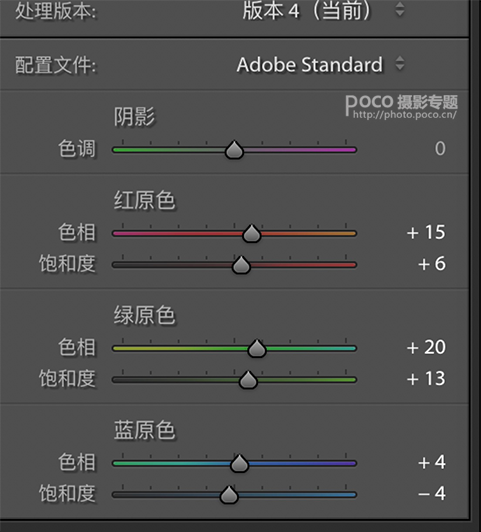Click the 红原色 色相 value +15
Viewport: 481px width, 532px height.
click(426, 232)
